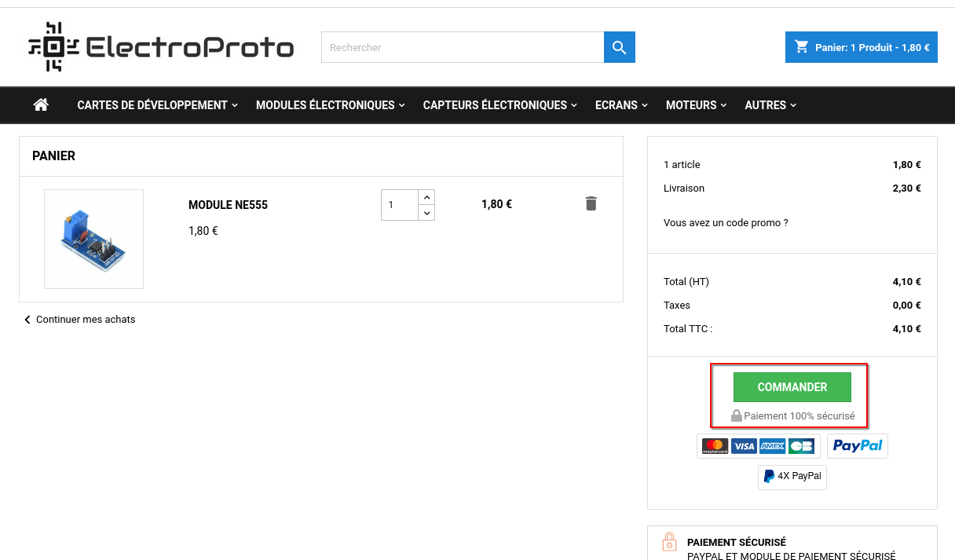The height and width of the screenshot is (560, 955).
Task: Open the home icon in navigation bar
Action: 41,104
